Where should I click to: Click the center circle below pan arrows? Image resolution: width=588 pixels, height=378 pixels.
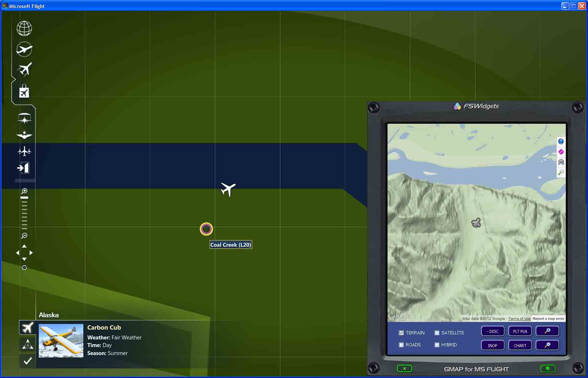pos(24,268)
